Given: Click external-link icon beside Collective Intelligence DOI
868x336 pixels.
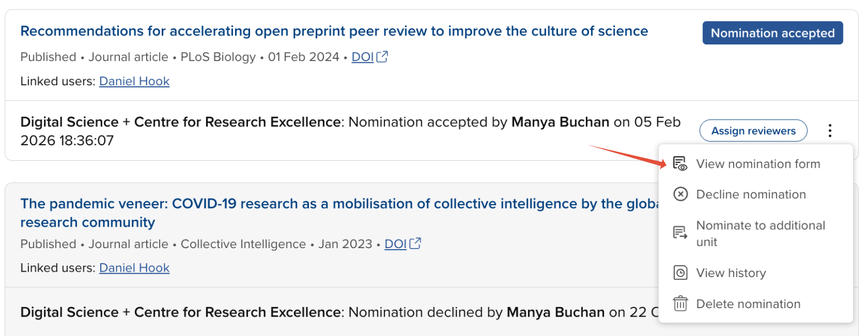Looking at the screenshot, I should 415,244.
